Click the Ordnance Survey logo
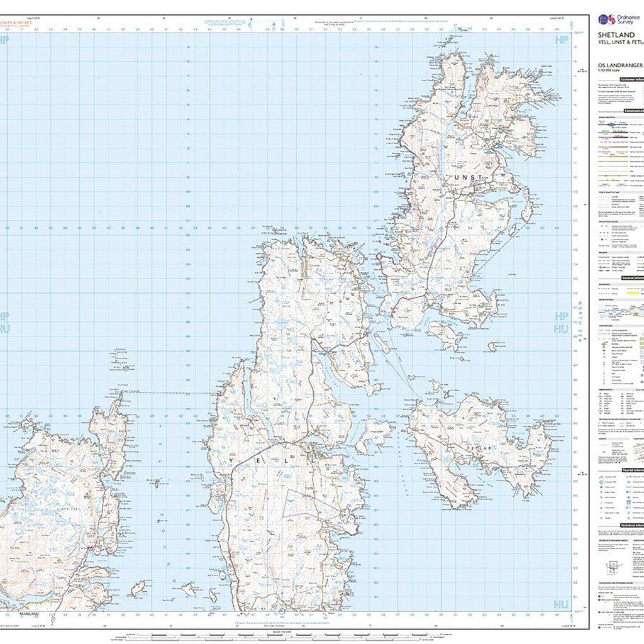Image resolution: width=644 pixels, height=644 pixels. click(607, 21)
